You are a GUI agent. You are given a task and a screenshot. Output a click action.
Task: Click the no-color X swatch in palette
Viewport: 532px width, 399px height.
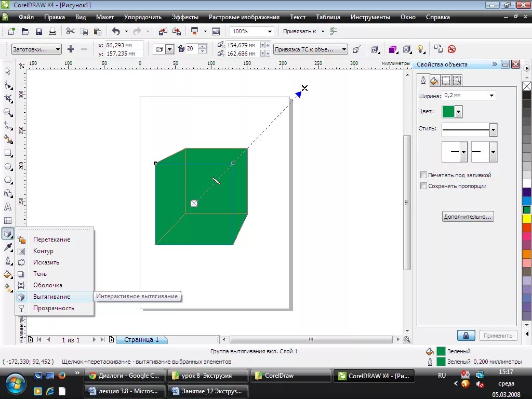527,87
